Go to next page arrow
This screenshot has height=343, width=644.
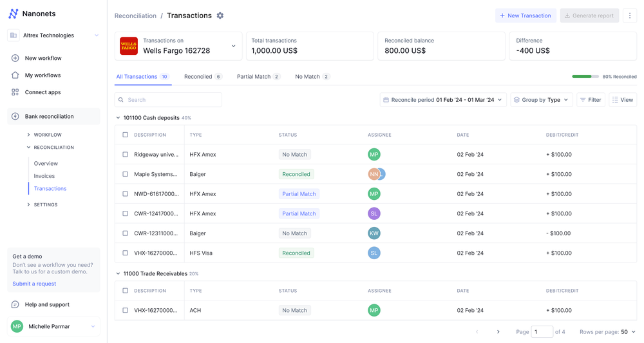point(498,332)
